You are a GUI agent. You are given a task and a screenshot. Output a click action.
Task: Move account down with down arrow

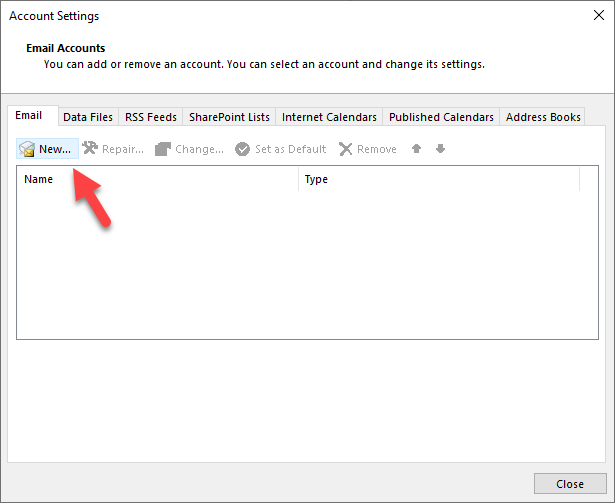pos(440,148)
